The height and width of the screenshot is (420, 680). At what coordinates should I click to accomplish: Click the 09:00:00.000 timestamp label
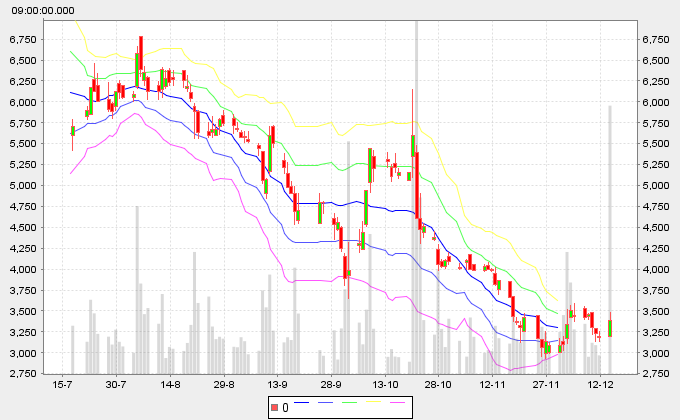pyautogui.click(x=42, y=9)
